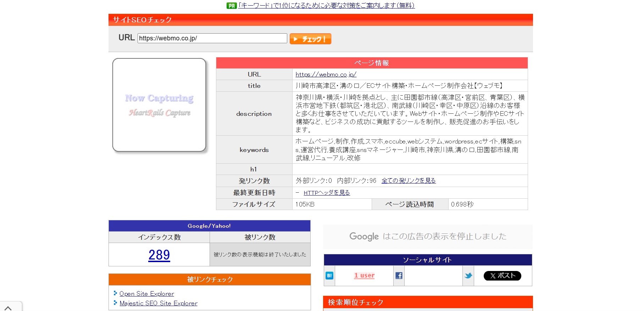Click the Twitter bird icon
This screenshot has height=311, width=644.
(x=468, y=276)
